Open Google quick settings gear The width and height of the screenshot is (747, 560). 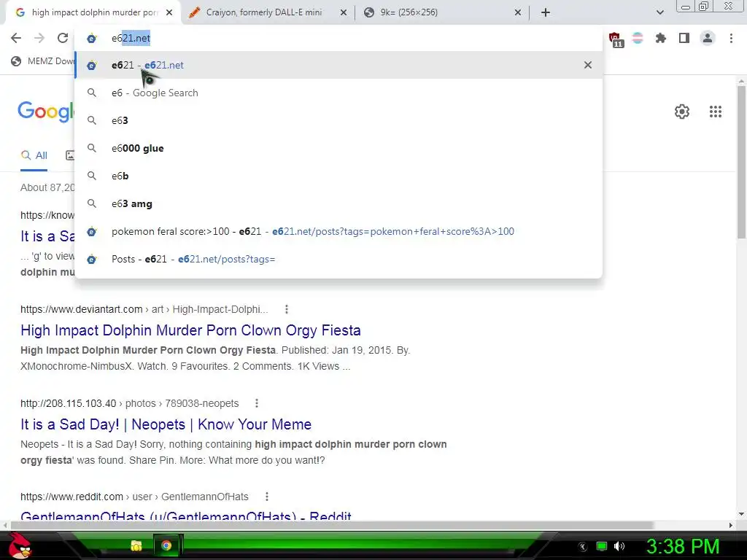(682, 112)
